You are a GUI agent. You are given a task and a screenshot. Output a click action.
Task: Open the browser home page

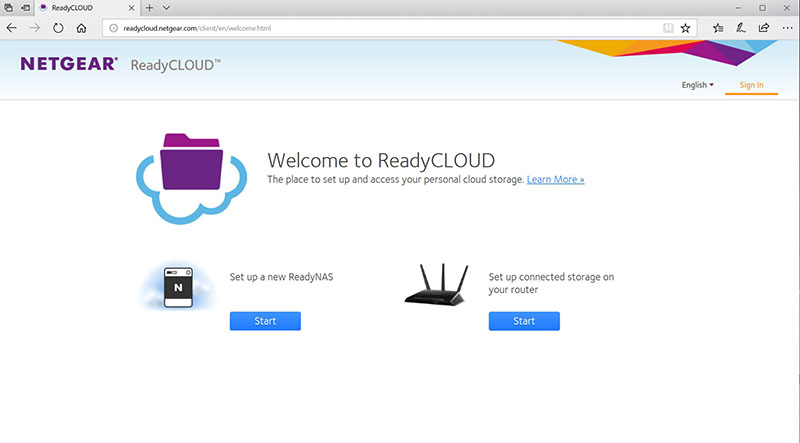(x=82, y=28)
